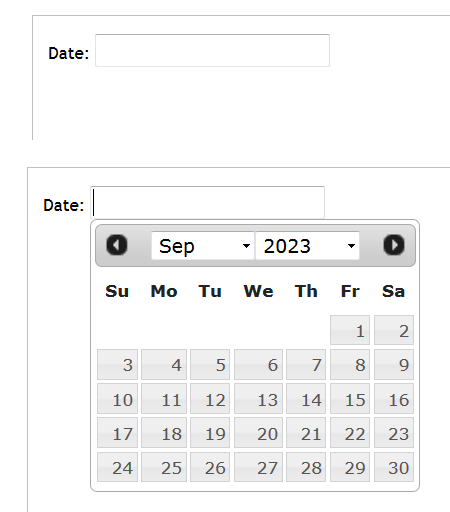Click the upper Date input field
Image resolution: width=450 pixels, height=512 pixels.
click(212, 50)
